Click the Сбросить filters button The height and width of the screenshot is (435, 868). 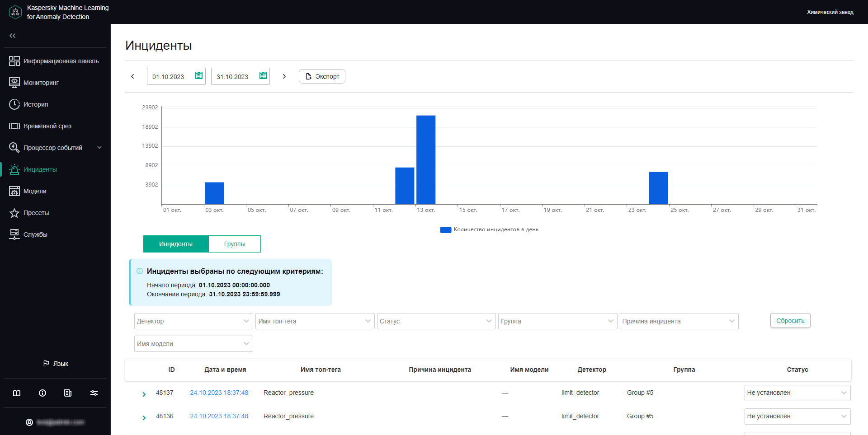[x=790, y=321]
